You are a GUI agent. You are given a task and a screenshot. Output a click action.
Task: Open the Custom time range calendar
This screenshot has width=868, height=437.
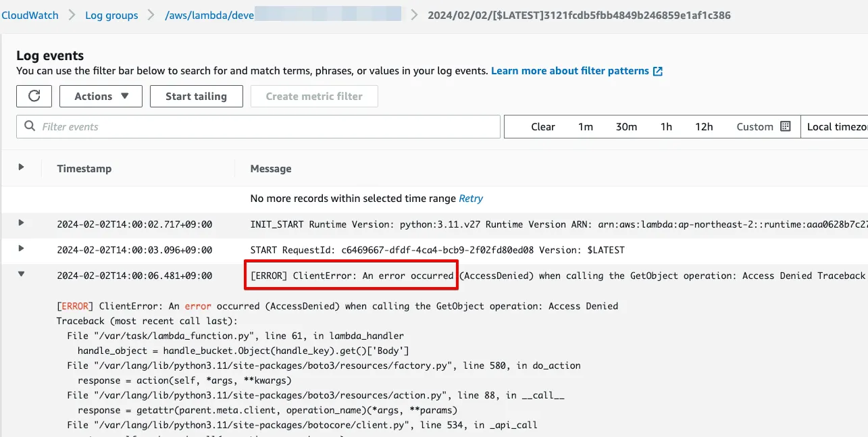tap(763, 126)
